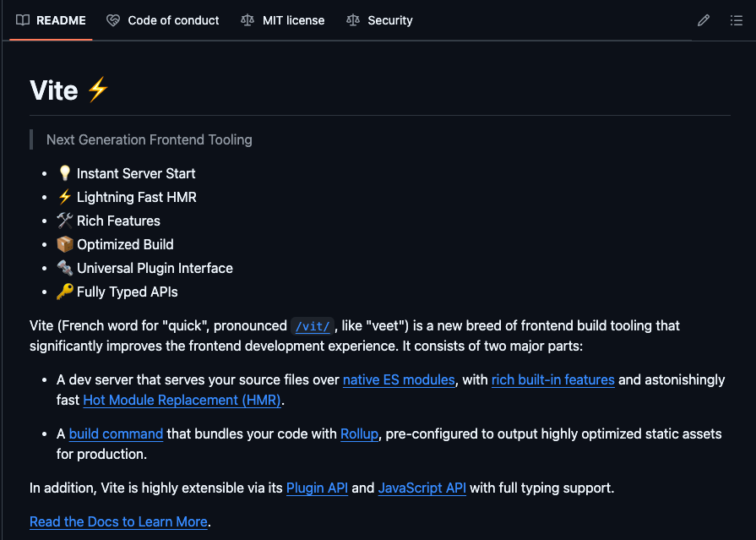Click the heart icon for Code of conduct
This screenshot has height=540, width=756.
click(113, 20)
